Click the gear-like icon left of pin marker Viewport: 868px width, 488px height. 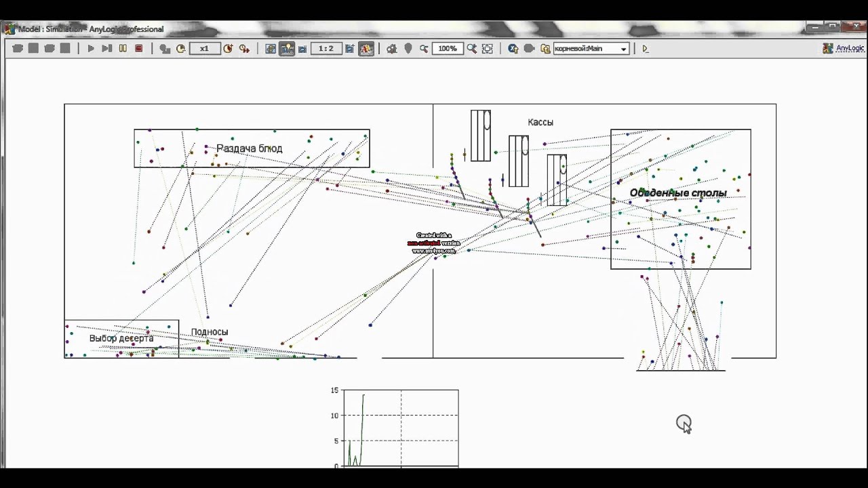392,49
